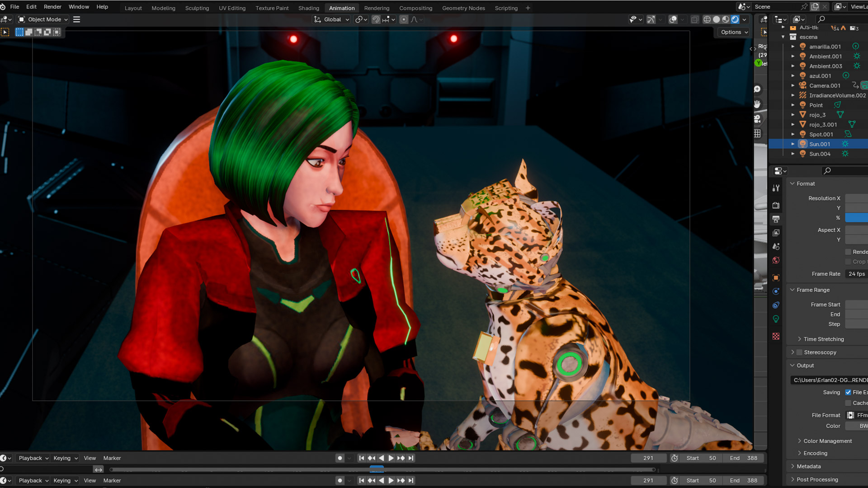The width and height of the screenshot is (868, 488).
Task: Toggle X-ray mode
Action: point(695,19)
